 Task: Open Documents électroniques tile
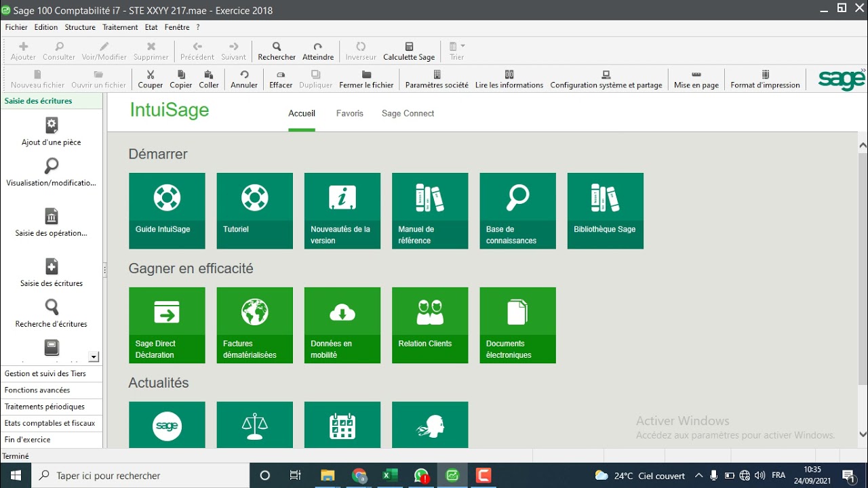point(517,325)
